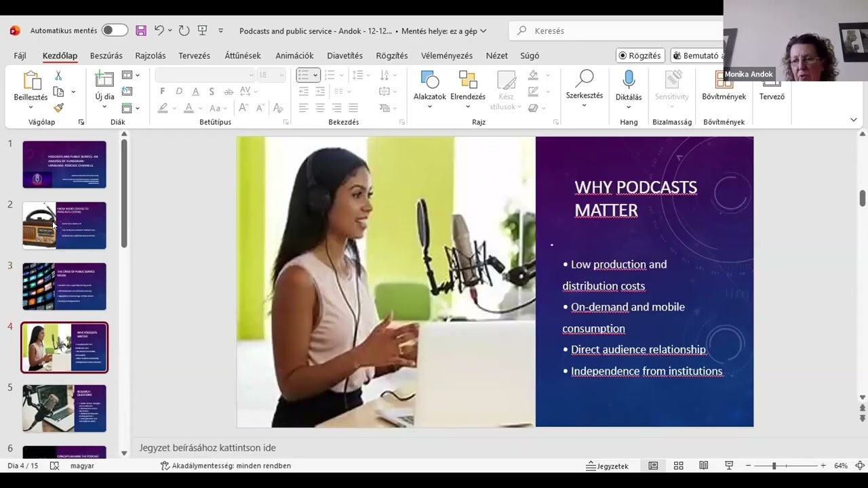Image resolution: width=868 pixels, height=488 pixels.
Task: Click the notes area 'Jegyzet beírásához kattintson ide'
Action: tap(208, 448)
